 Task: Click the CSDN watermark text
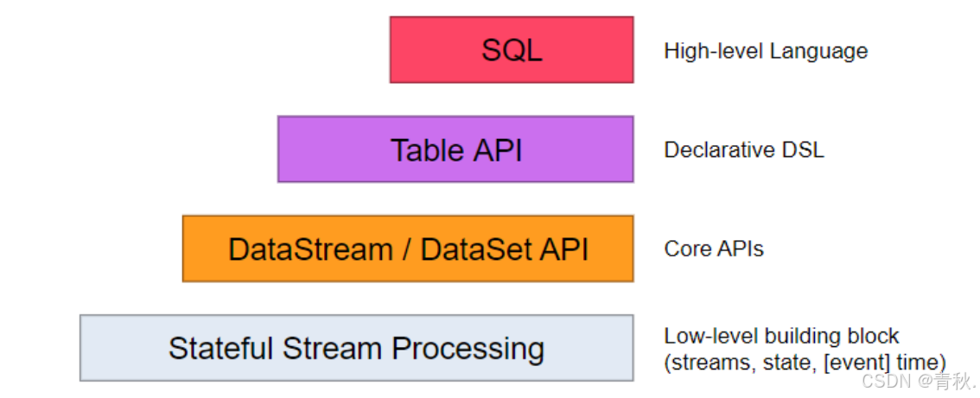click(x=885, y=380)
